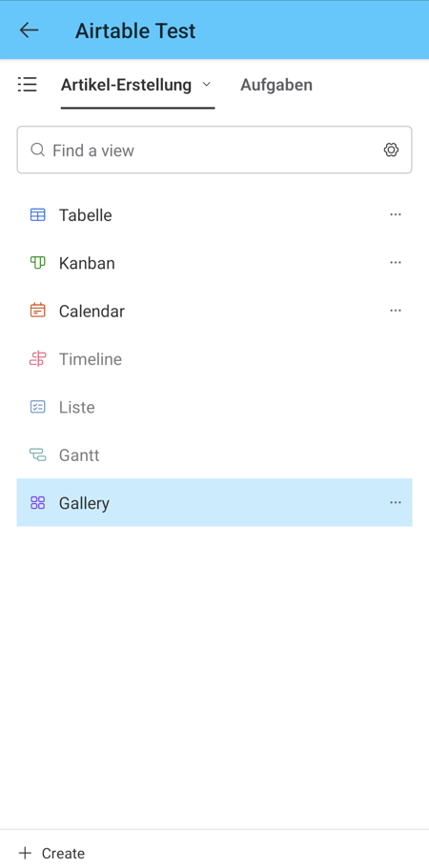429x868 pixels.
Task: Open view search settings gear
Action: (392, 150)
